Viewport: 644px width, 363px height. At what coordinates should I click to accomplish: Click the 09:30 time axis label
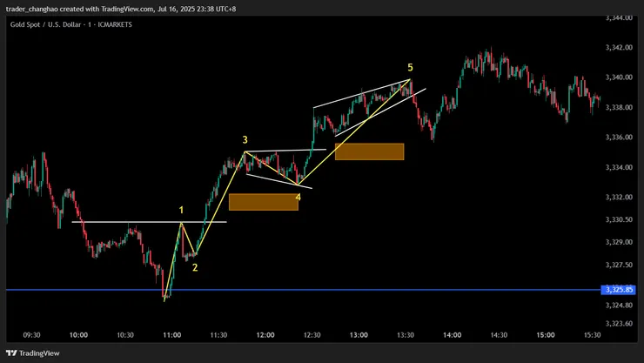[x=31, y=335]
